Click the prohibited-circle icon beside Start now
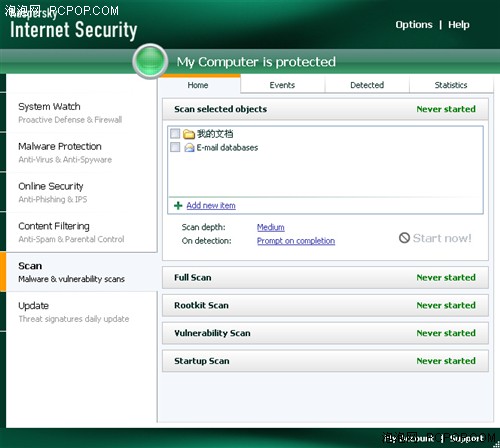 point(404,238)
